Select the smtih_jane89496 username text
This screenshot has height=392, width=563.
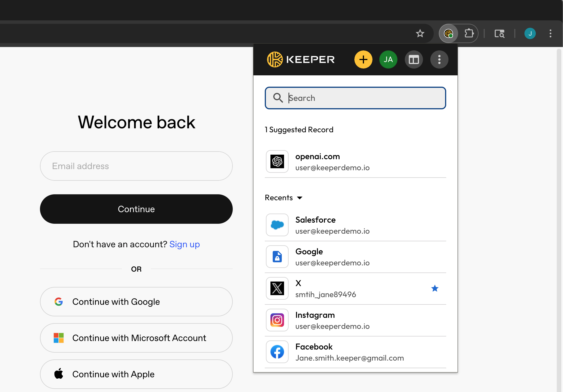pos(326,295)
